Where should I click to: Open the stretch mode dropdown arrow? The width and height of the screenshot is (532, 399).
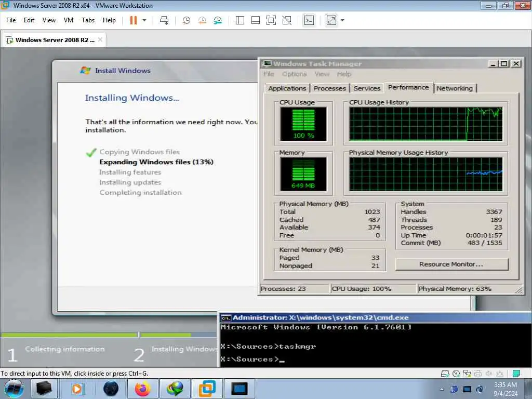tap(342, 20)
